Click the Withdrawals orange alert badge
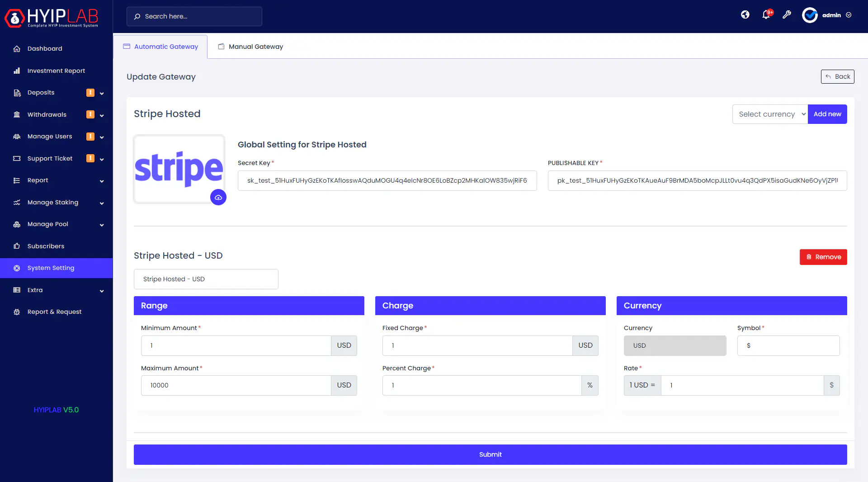Image resolution: width=868 pixels, height=482 pixels. [90, 114]
